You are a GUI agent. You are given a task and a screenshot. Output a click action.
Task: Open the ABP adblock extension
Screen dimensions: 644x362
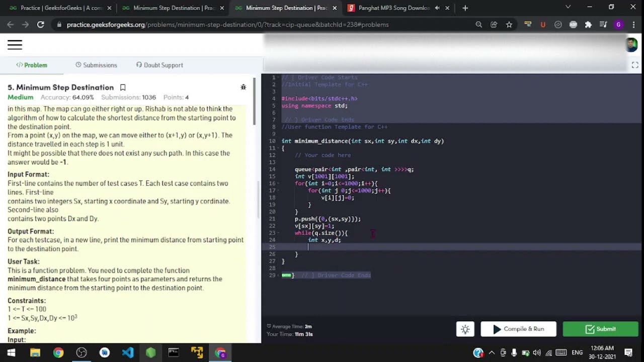pyautogui.click(x=573, y=24)
